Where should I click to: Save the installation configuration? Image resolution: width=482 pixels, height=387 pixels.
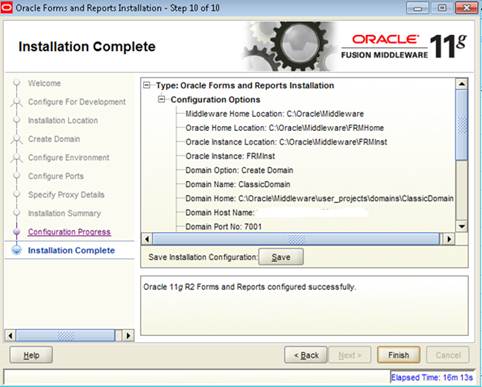(281, 257)
